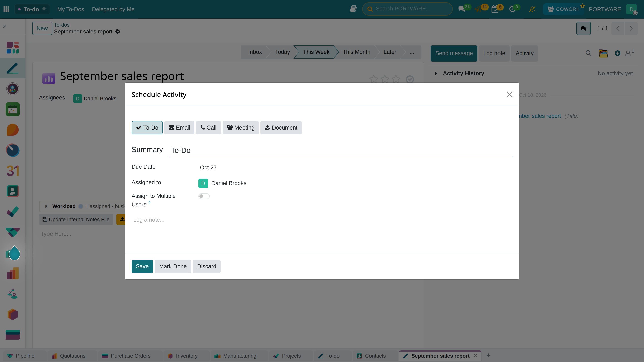
Task: Open Delegated by Me menu
Action: click(113, 9)
